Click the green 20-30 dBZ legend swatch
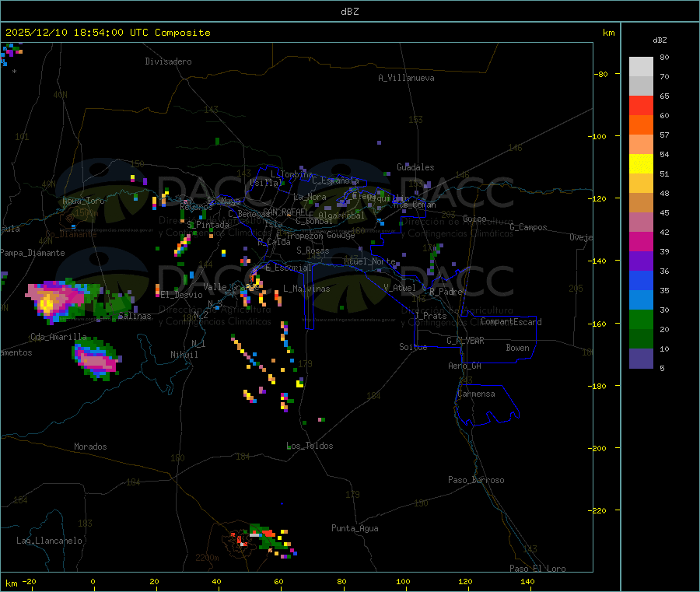Screen dimensions: 700x592 tap(641, 319)
